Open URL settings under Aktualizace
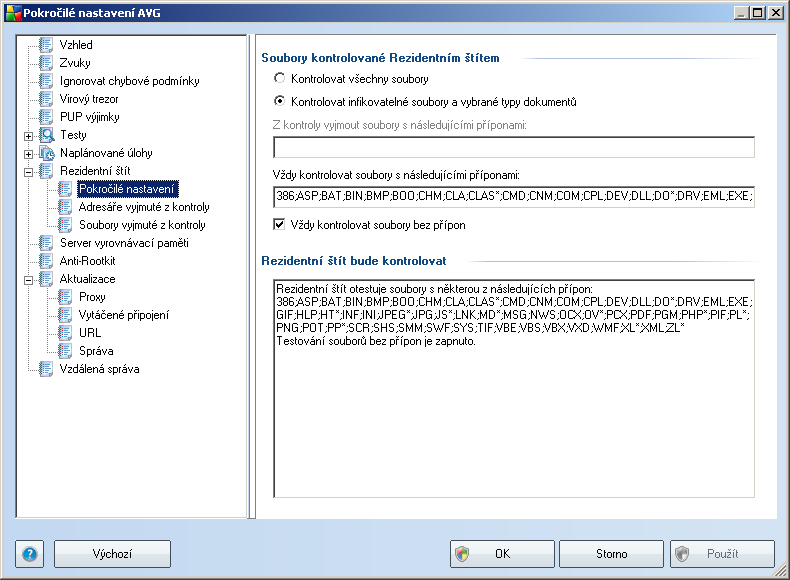The width and height of the screenshot is (790, 580). (x=90, y=333)
